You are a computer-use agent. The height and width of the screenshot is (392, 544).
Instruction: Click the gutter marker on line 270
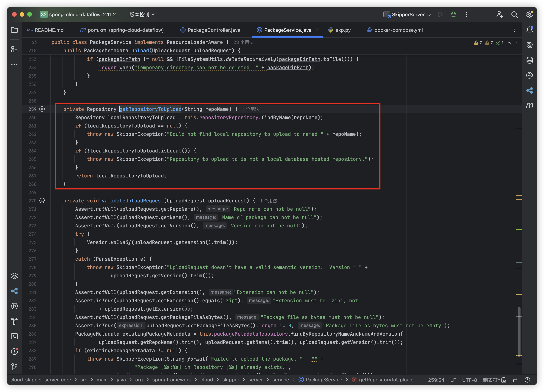(x=42, y=201)
